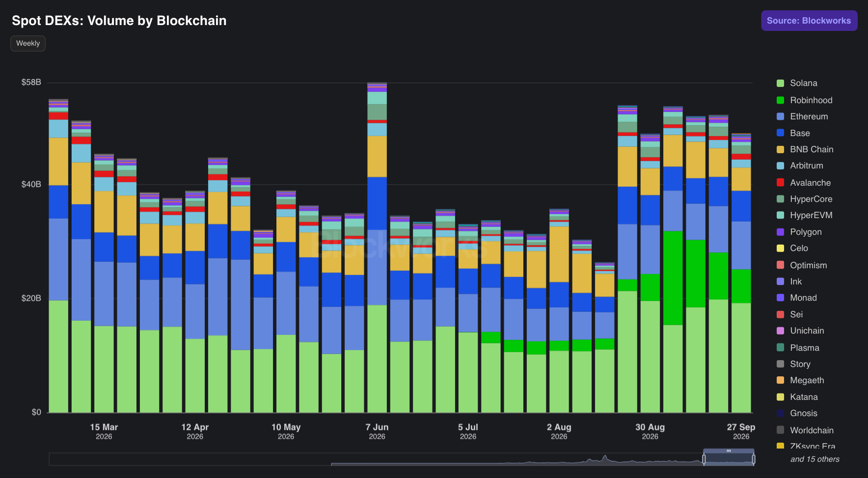
Task: Click the Katana legend label
Action: pos(804,397)
